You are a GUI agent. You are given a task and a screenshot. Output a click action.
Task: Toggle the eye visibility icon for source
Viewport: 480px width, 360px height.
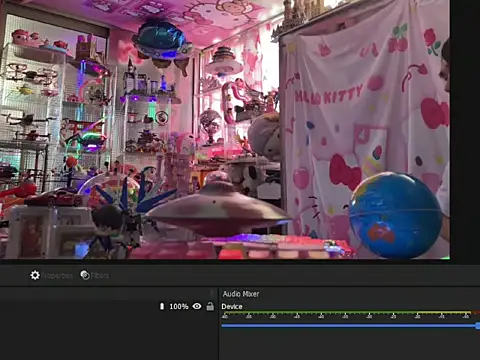click(x=197, y=306)
